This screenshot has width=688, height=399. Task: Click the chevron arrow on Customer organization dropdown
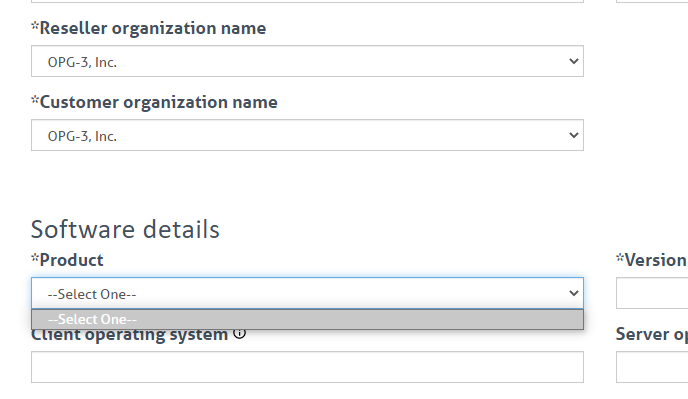(x=573, y=135)
